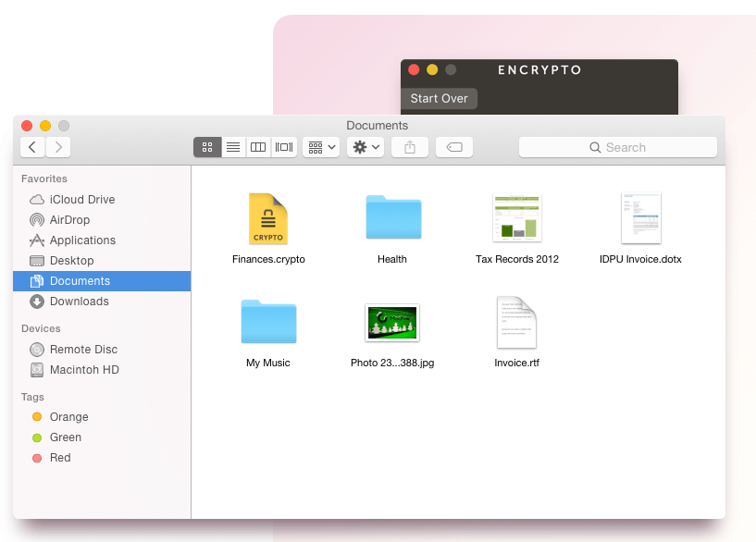Go to Desktop in sidebar
The image size is (756, 542).
[x=102, y=261]
